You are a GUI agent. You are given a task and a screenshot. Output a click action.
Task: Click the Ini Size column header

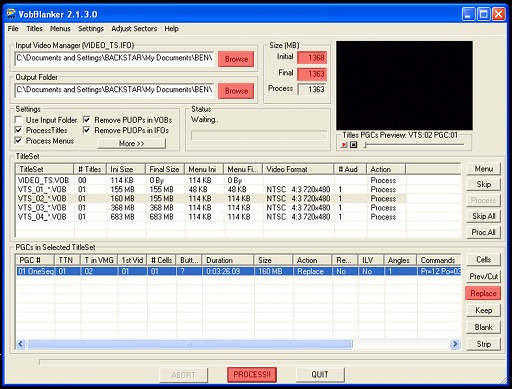(x=126, y=169)
